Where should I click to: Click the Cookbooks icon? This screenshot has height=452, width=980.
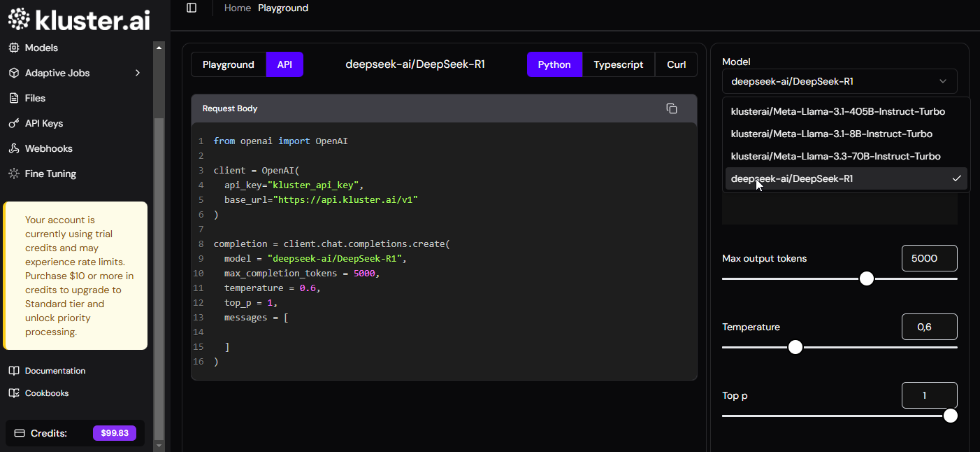tap(13, 393)
